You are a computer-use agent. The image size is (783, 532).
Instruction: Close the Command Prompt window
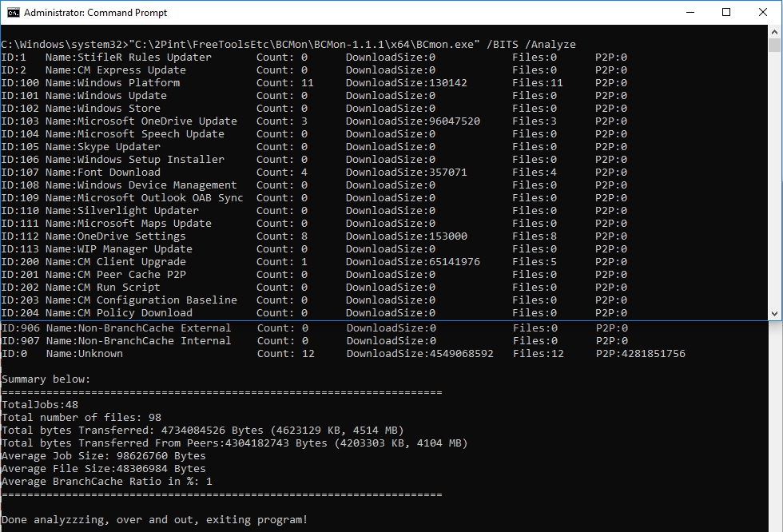(763, 13)
